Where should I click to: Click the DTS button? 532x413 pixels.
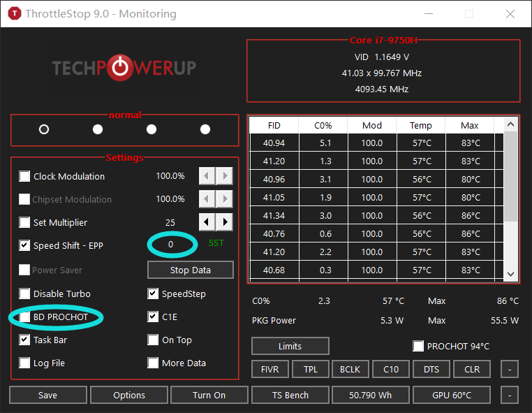point(431,369)
